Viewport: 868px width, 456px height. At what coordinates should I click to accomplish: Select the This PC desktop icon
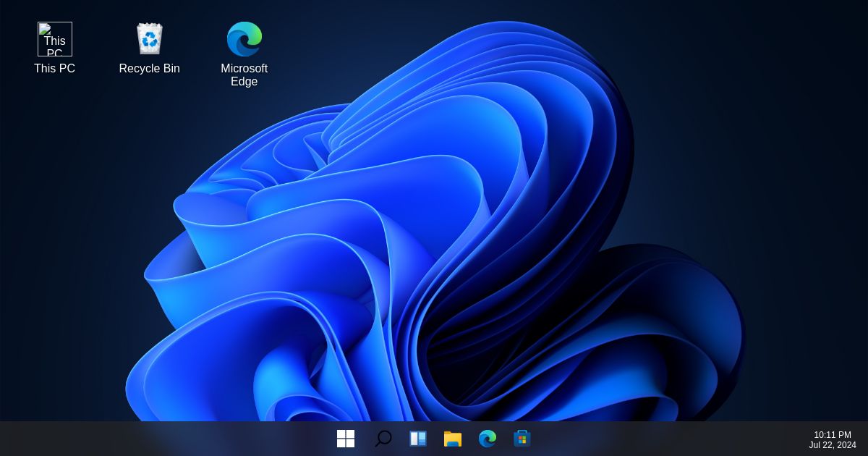point(54,39)
